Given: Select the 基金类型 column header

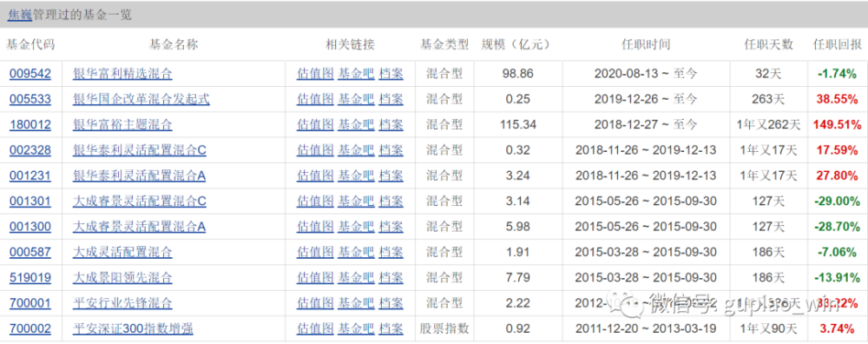Looking at the screenshot, I should pyautogui.click(x=444, y=45).
